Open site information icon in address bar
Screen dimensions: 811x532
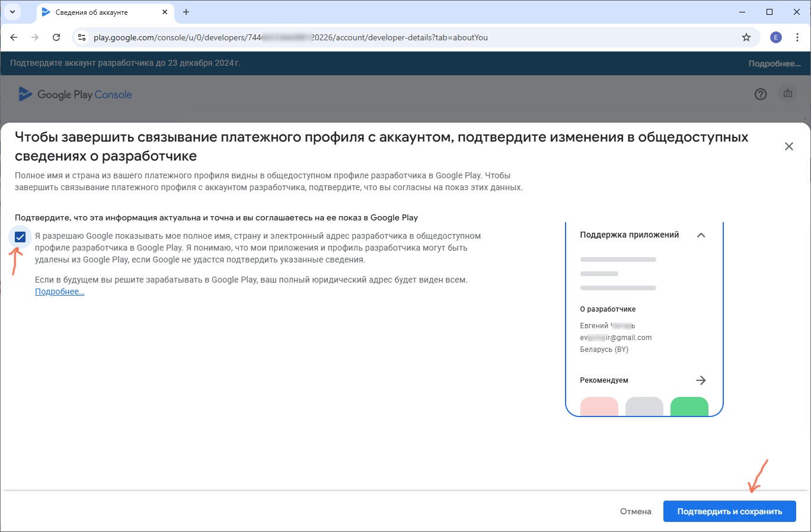click(82, 37)
